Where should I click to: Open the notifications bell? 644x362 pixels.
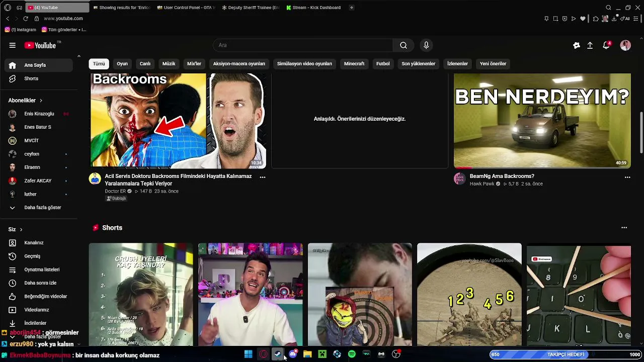click(x=606, y=45)
